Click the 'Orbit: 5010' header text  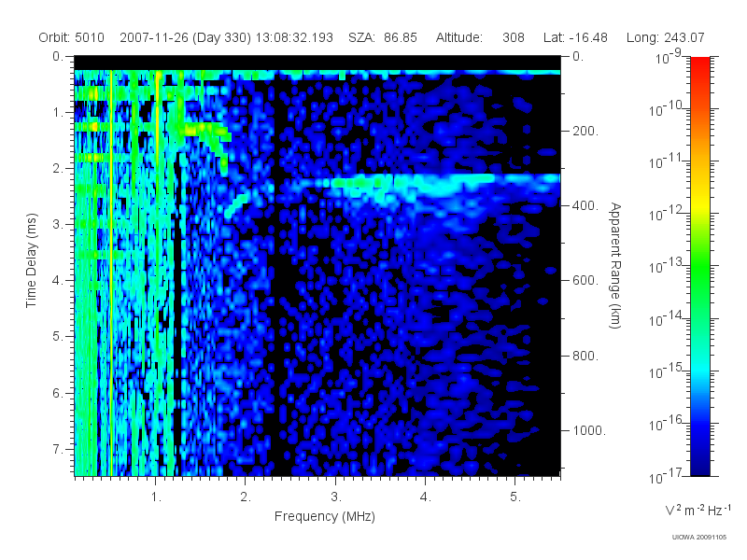click(72, 37)
